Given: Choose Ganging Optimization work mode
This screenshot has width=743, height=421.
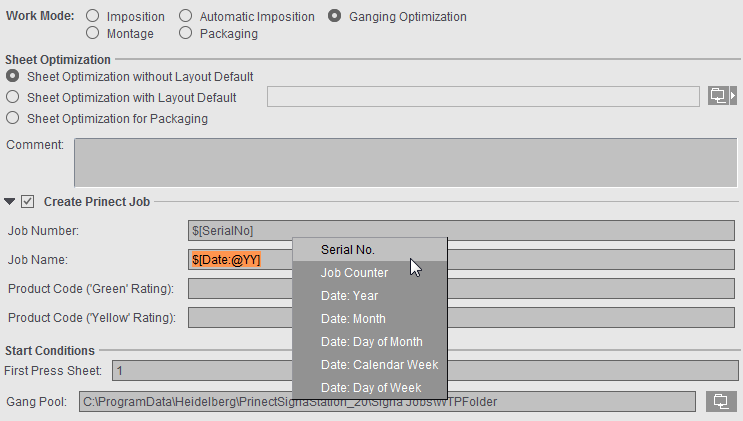Looking at the screenshot, I should [x=335, y=17].
